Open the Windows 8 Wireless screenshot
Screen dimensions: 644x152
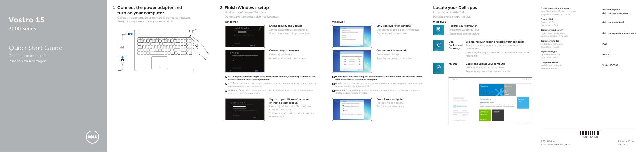point(245,61)
